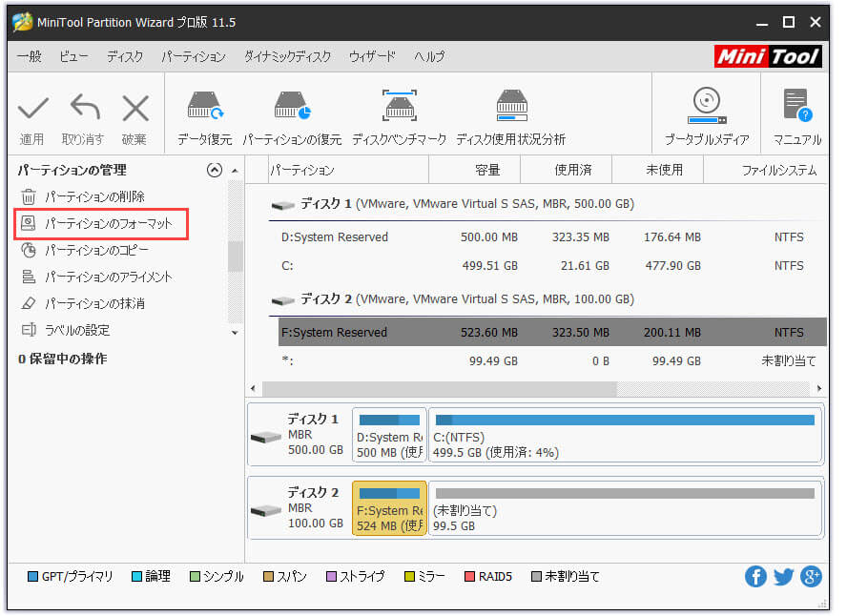The width and height of the screenshot is (847, 616).
Task: Click the format icon beside パーティションのフォーマット
Action: (x=28, y=223)
